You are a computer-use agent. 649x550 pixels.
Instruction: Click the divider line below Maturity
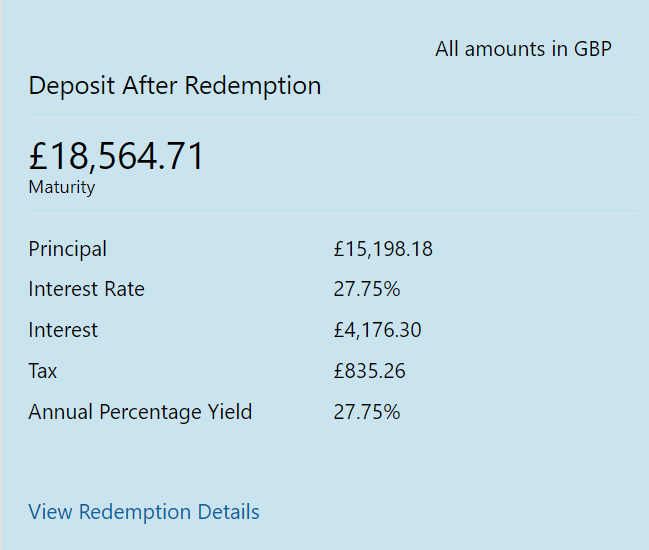[334, 214]
